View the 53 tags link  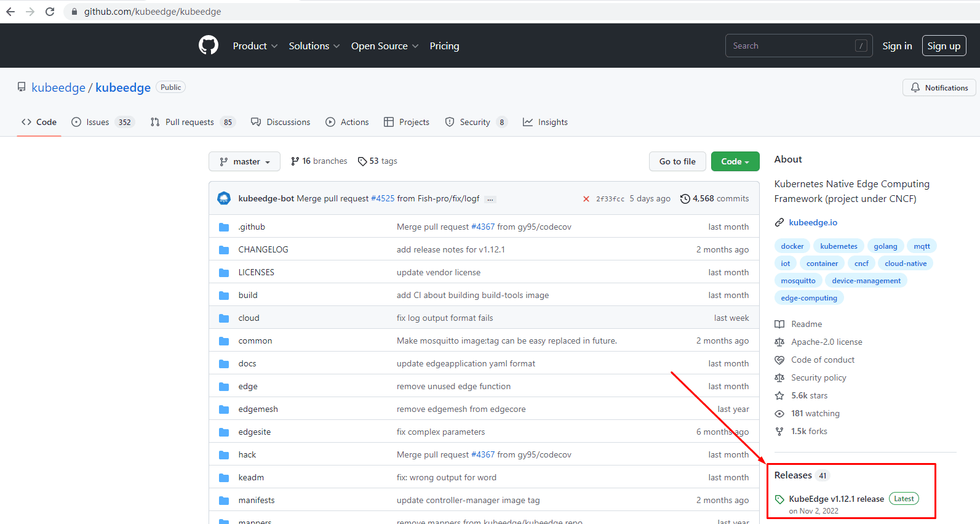click(378, 161)
